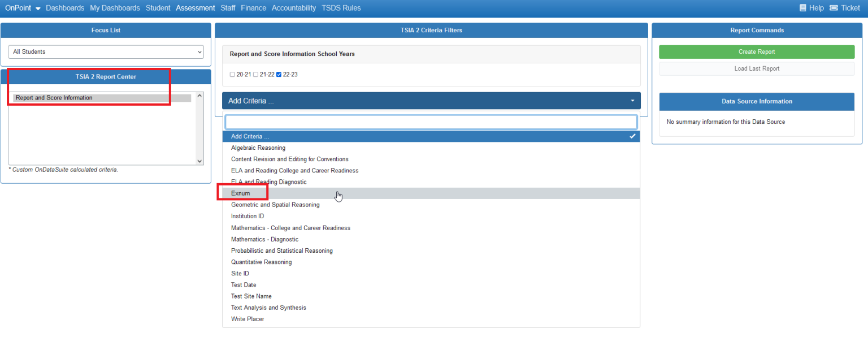Select Write Placer criteria
The height and width of the screenshot is (337, 868).
248,318
